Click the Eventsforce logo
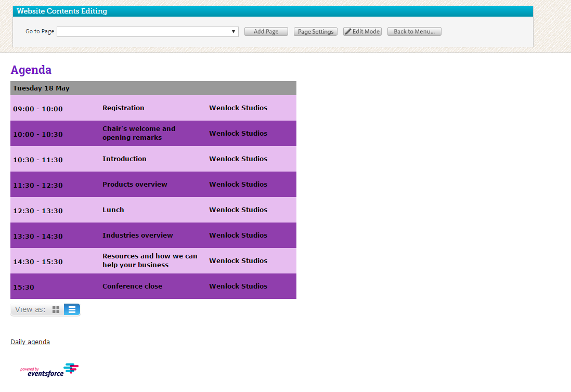 pyautogui.click(x=49, y=370)
